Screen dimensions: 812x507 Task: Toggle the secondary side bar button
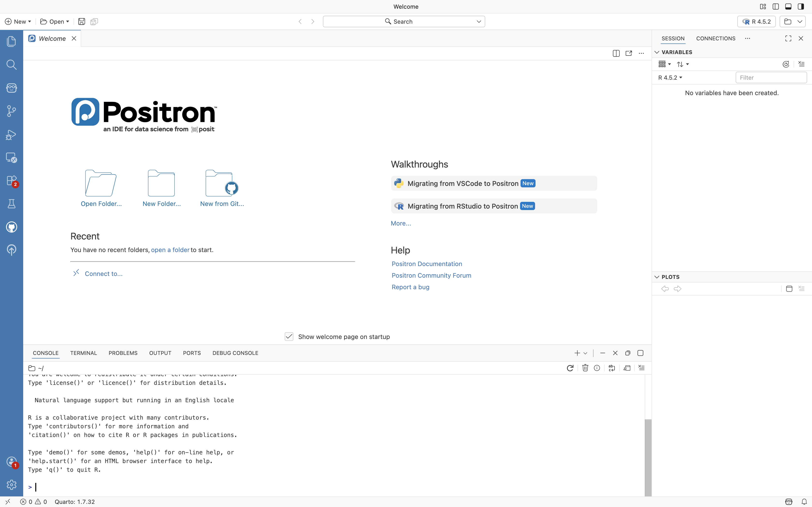click(x=801, y=6)
